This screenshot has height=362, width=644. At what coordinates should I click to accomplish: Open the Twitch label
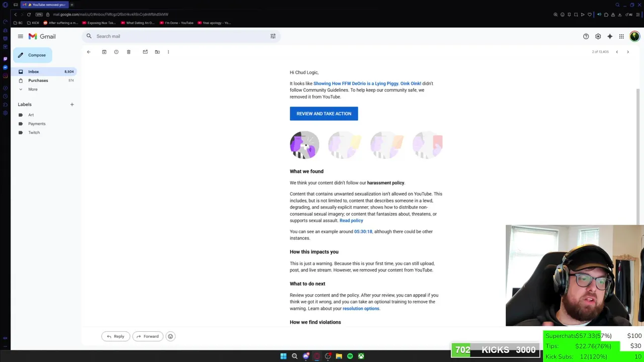(34, 133)
